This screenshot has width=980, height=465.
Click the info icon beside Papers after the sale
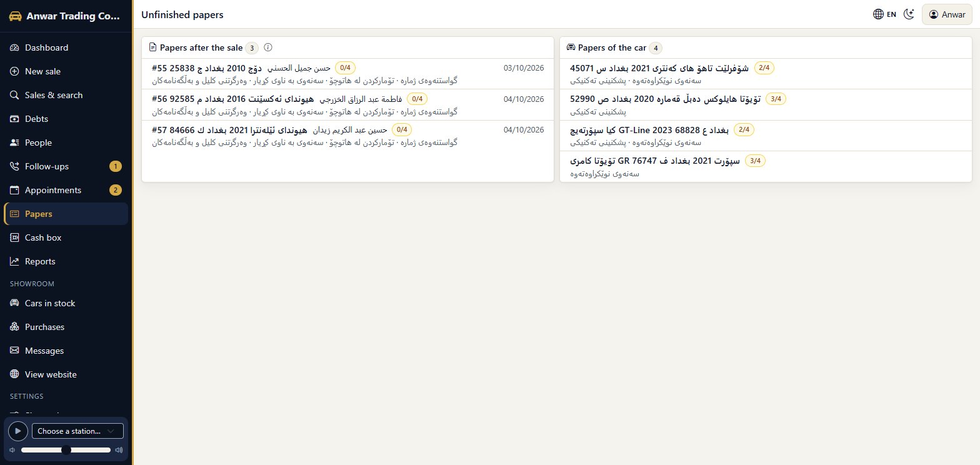[268, 47]
